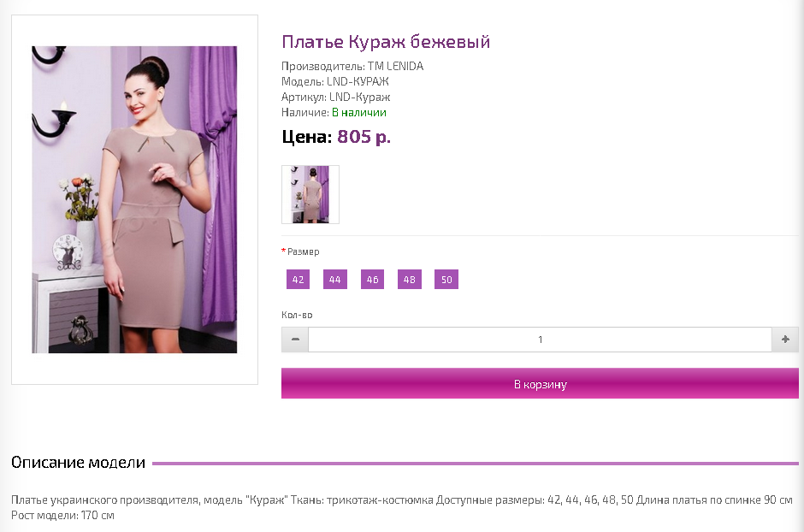Click the Платье Кураж бежевый title

(x=386, y=42)
